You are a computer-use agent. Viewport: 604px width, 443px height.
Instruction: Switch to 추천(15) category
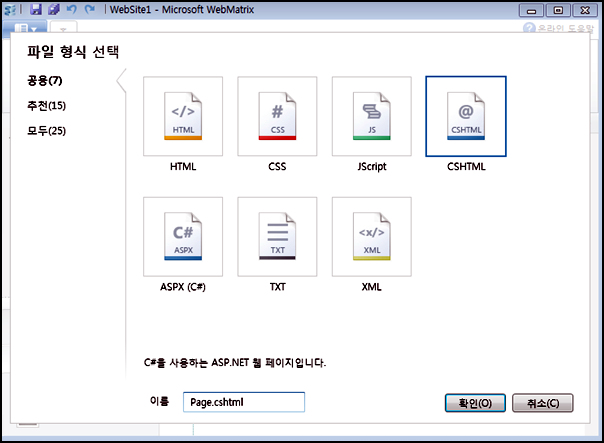pos(46,106)
